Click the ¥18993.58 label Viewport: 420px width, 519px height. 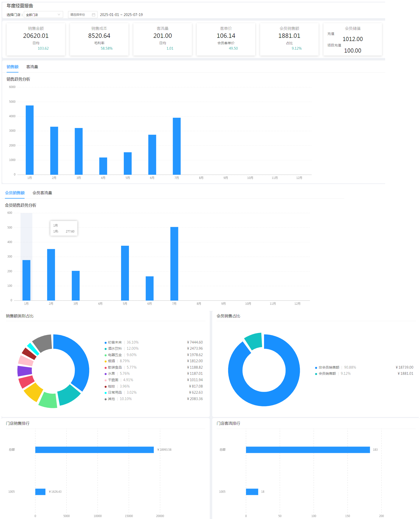tap(164, 450)
